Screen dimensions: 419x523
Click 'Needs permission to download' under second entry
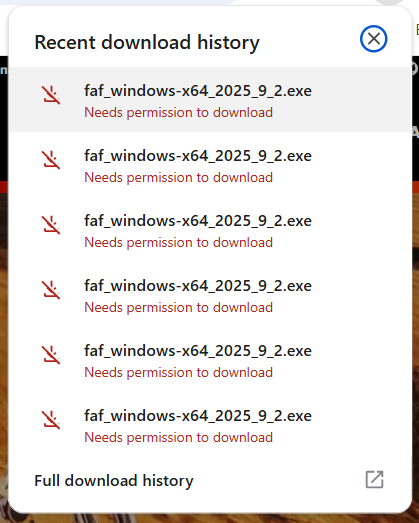point(178,178)
